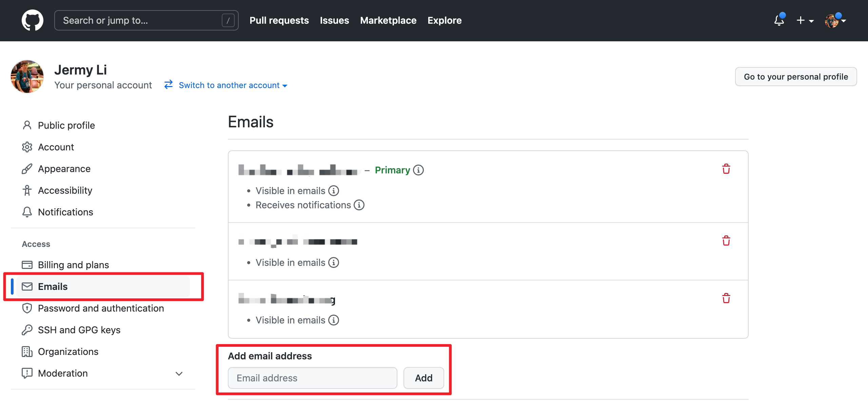Click the switch account arrows icon

tap(169, 85)
